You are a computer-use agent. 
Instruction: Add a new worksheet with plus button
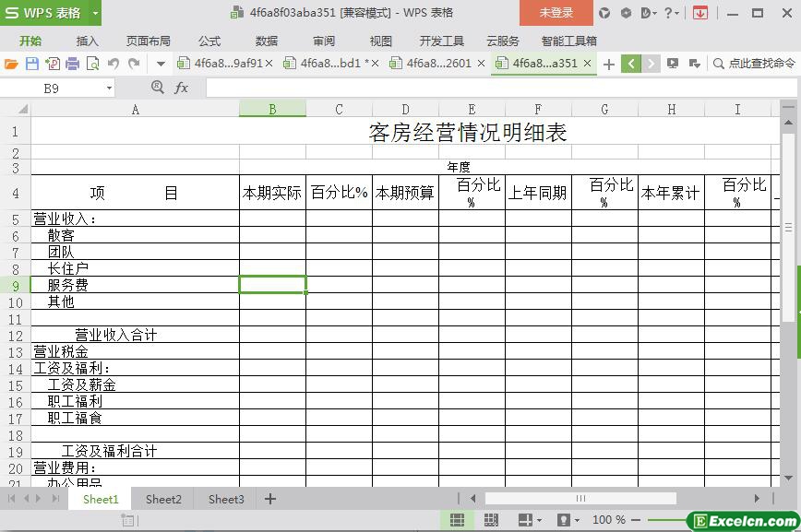point(270,499)
